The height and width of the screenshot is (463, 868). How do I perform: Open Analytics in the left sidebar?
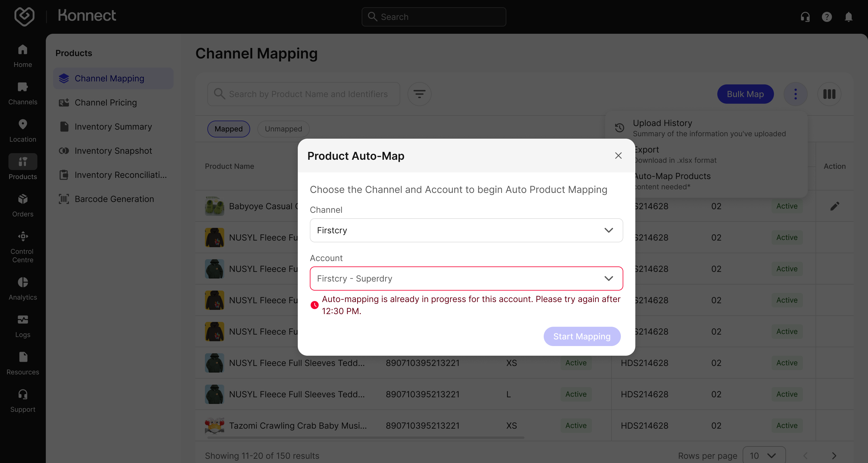pos(23,289)
